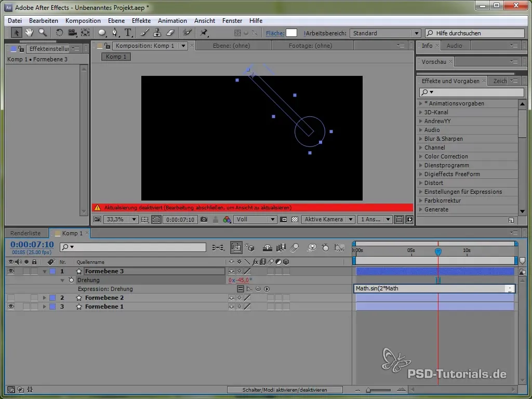Screen dimensions: 532x399
Task: Select the Puppet Pin tool
Action: [x=204, y=33]
